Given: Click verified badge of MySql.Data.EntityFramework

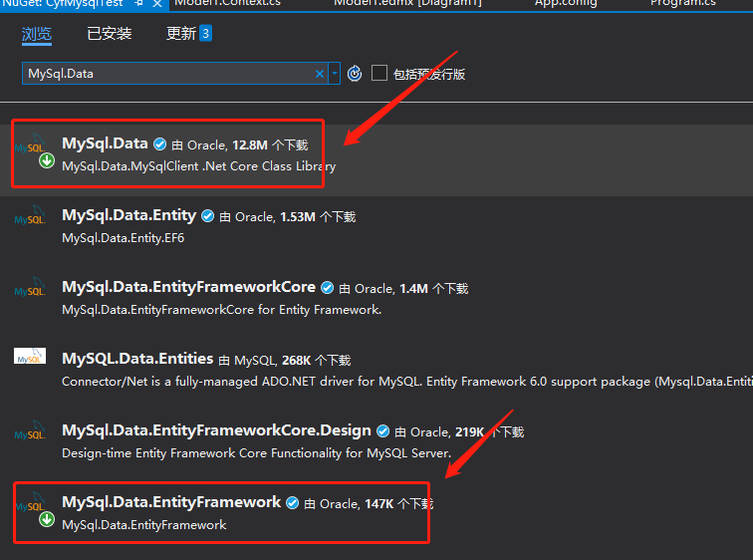Looking at the screenshot, I should coord(293,503).
